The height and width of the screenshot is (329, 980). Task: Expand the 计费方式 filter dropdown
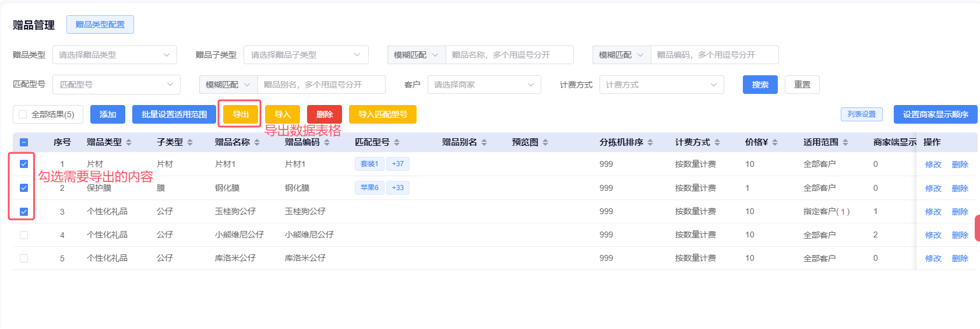click(661, 85)
